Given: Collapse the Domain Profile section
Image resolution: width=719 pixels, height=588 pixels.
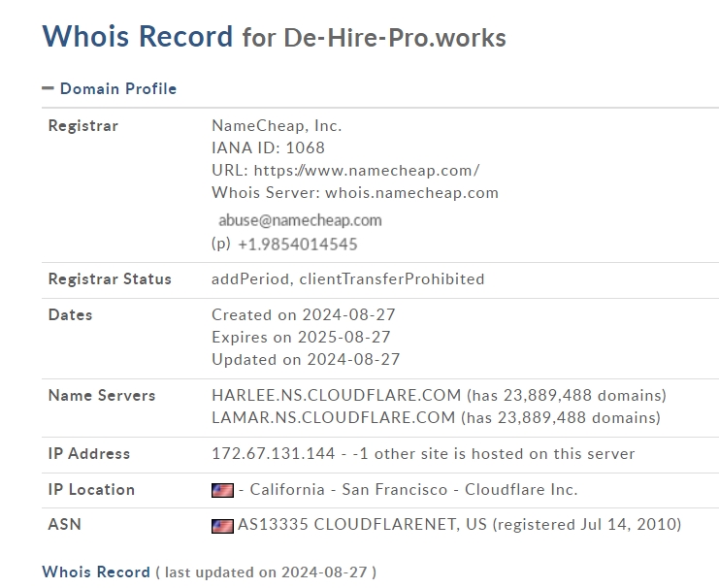Looking at the screenshot, I should (109, 88).
